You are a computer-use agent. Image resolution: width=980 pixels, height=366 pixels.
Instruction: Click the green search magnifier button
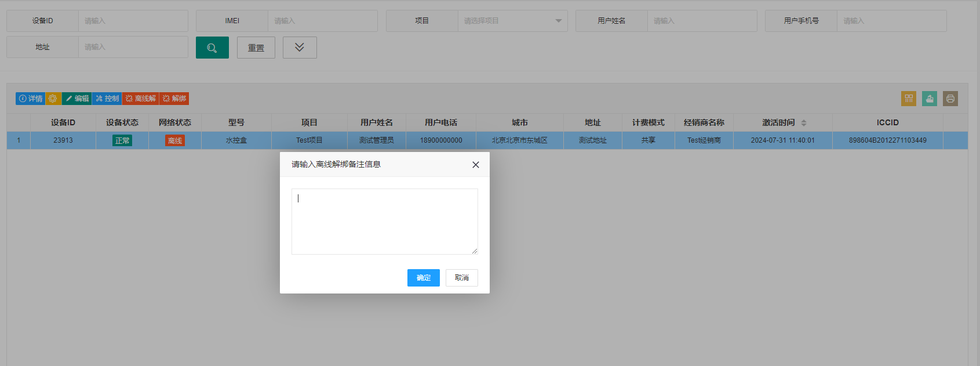212,48
